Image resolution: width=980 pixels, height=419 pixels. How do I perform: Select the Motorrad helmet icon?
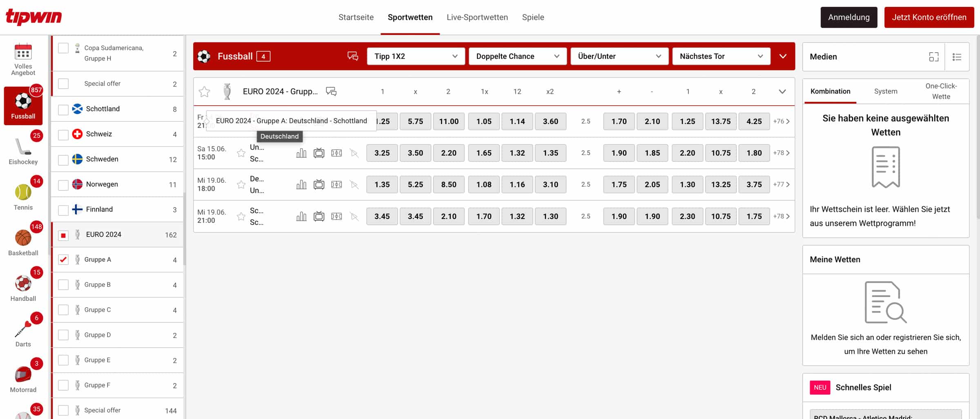coord(23,375)
